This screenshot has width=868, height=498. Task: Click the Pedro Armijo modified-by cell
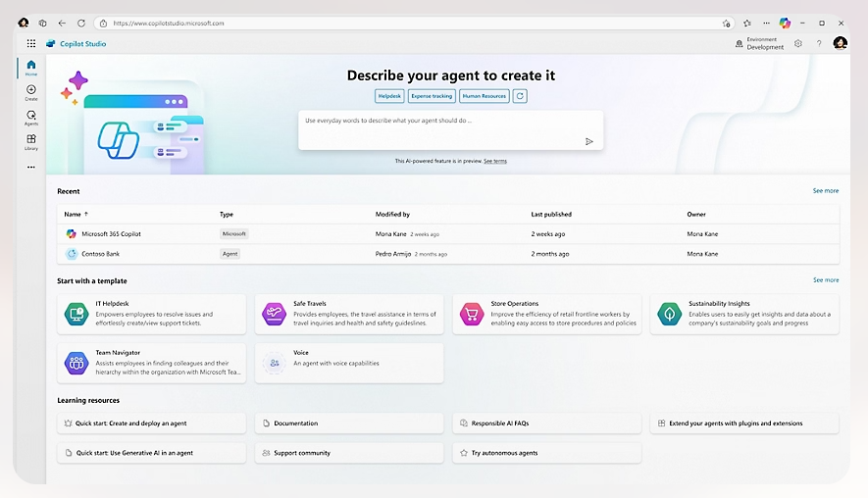click(411, 254)
